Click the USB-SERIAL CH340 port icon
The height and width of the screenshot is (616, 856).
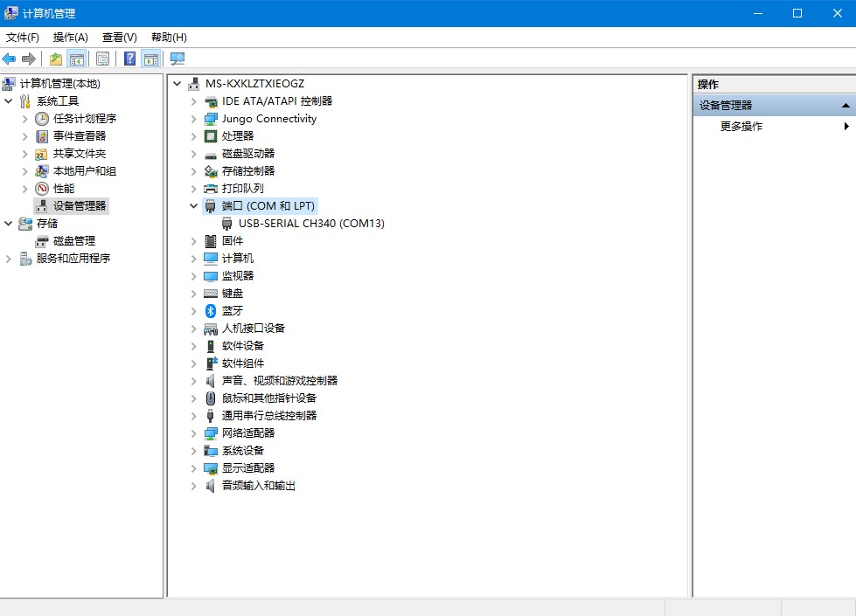point(226,224)
